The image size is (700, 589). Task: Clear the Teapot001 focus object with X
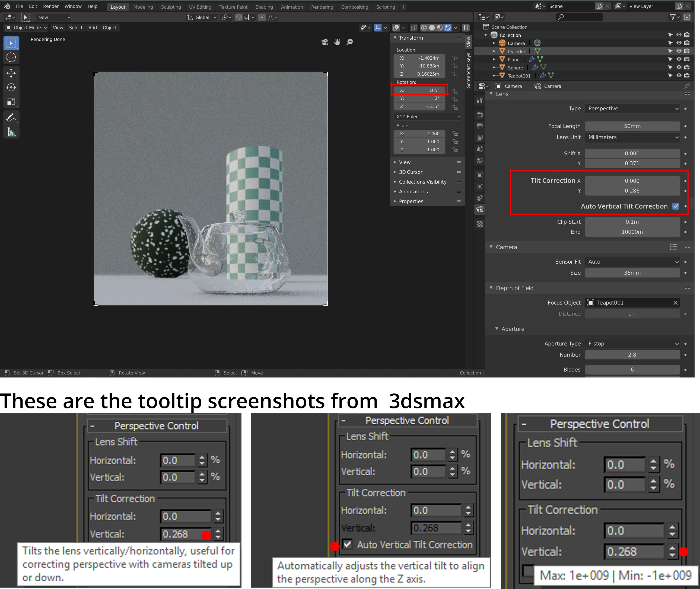point(675,303)
